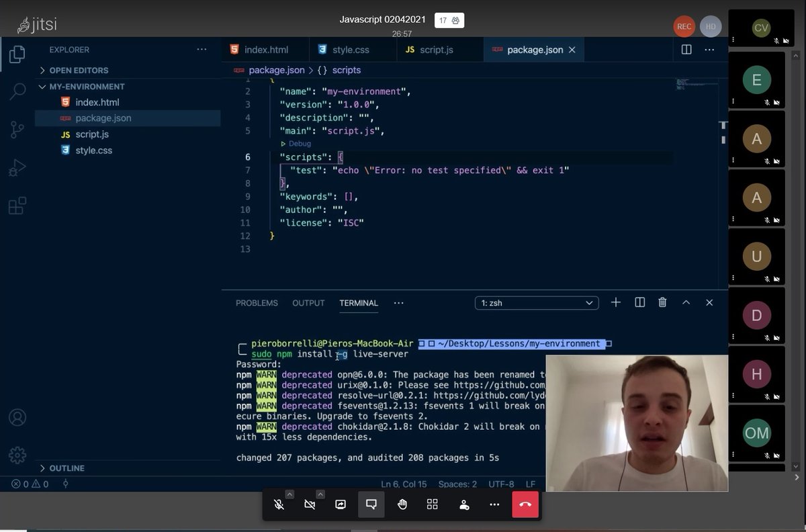The width and height of the screenshot is (806, 532).
Task: Create a new terminal with plus icon
Action: coord(616,303)
